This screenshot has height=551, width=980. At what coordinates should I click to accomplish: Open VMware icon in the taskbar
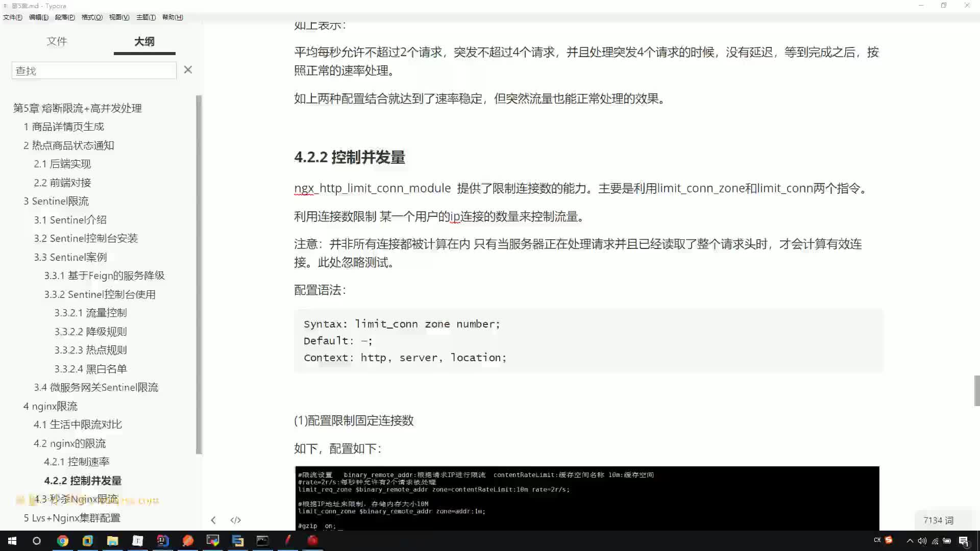click(88, 541)
